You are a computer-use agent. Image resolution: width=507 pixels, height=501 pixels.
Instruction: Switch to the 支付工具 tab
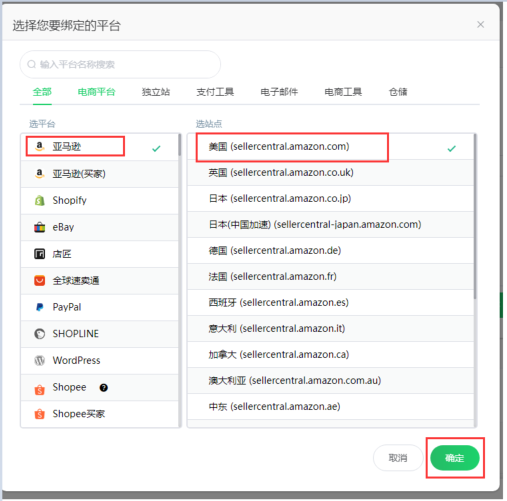[x=215, y=92]
